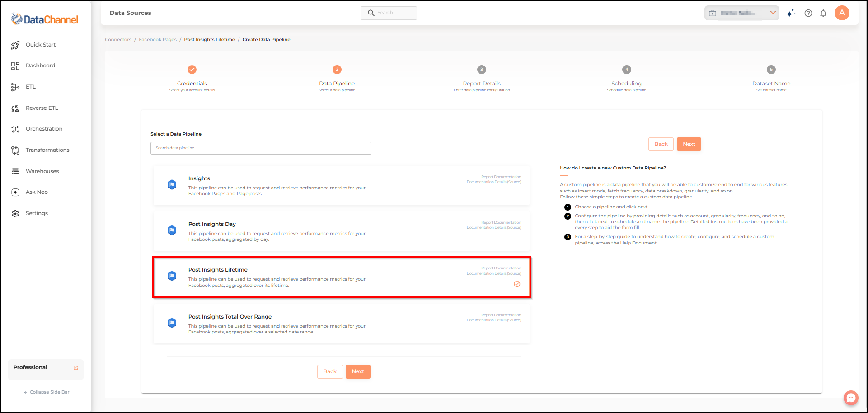
Task: Focus the Search data pipeline field
Action: (261, 148)
